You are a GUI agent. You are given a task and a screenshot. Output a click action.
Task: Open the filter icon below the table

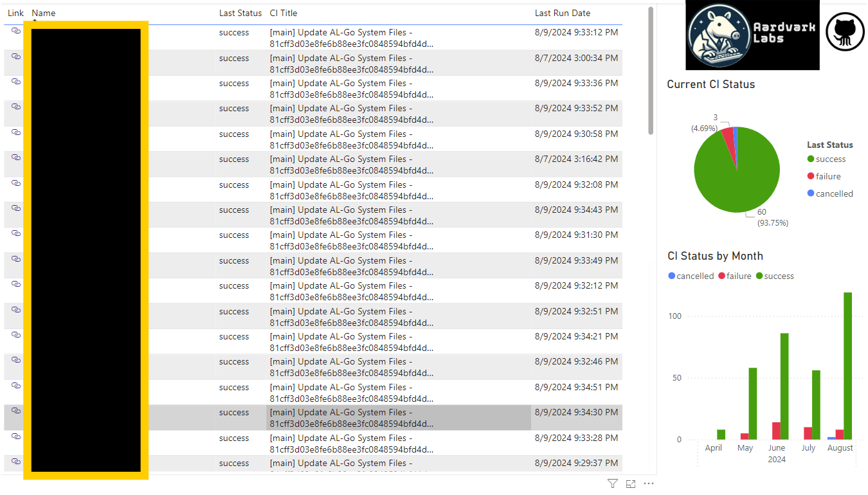[x=612, y=483]
